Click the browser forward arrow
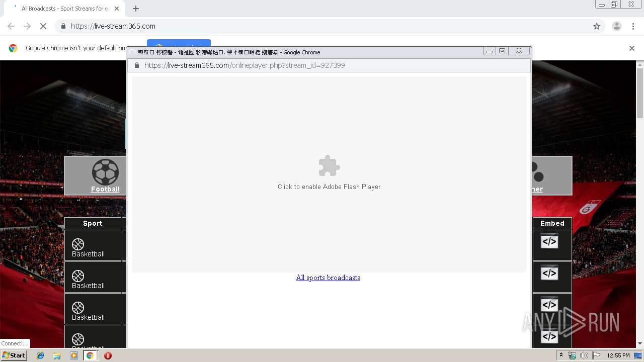The height and width of the screenshot is (362, 644). click(27, 26)
